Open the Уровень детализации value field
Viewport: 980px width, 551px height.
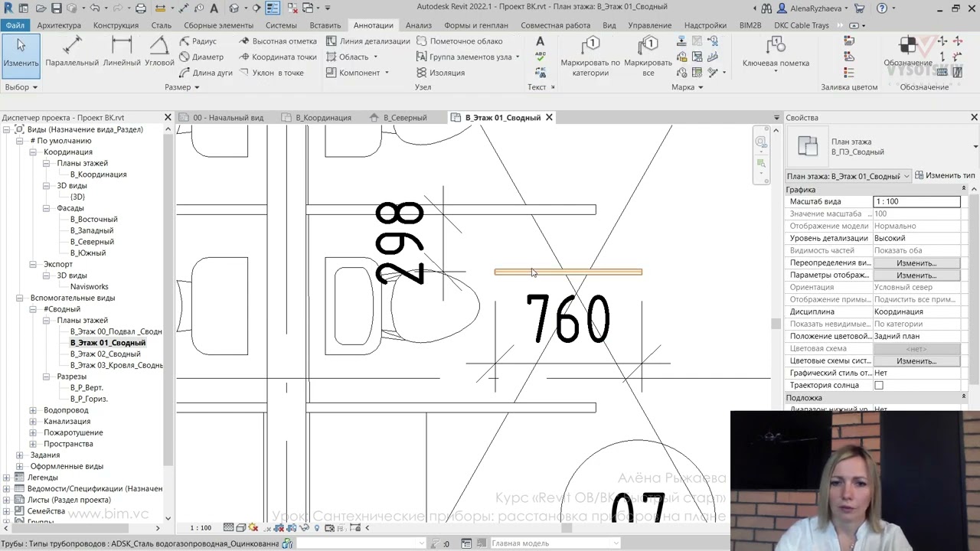pos(916,238)
